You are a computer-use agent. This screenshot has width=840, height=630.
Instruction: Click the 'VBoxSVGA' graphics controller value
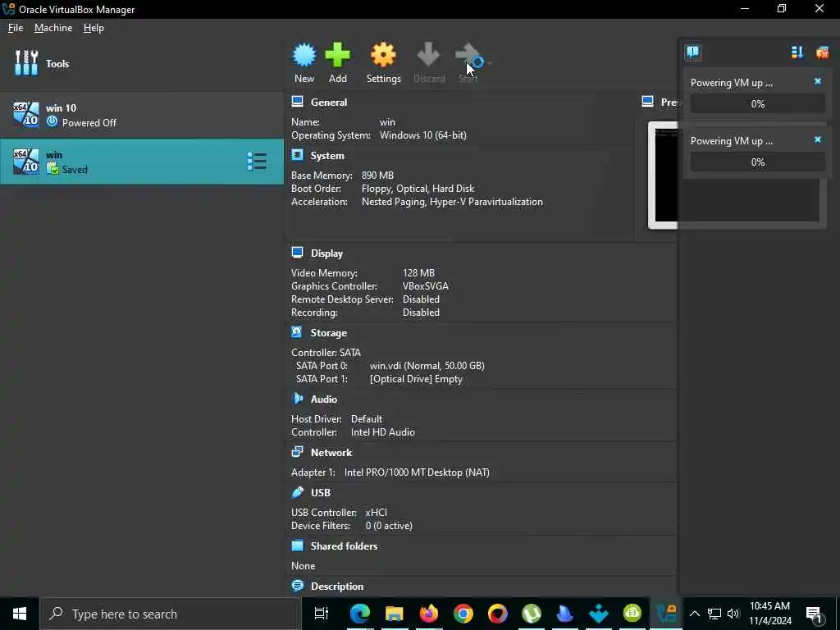(x=426, y=286)
